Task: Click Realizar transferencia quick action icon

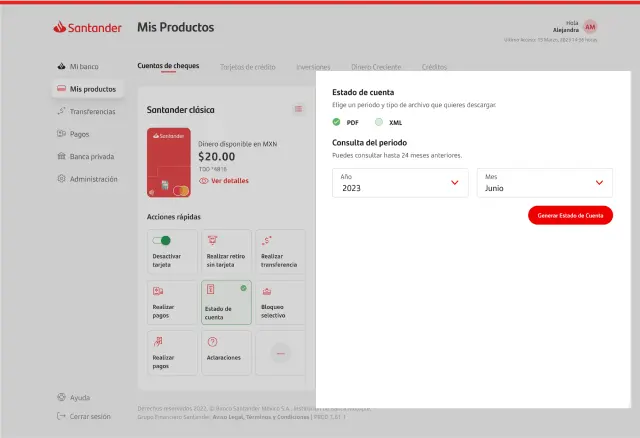Action: (x=267, y=240)
